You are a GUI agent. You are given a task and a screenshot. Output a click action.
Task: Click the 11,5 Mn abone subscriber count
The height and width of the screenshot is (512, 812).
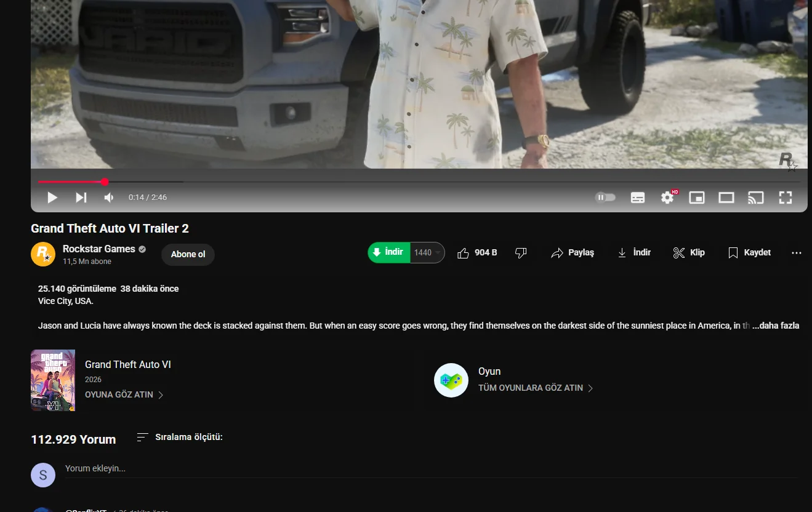[87, 262]
